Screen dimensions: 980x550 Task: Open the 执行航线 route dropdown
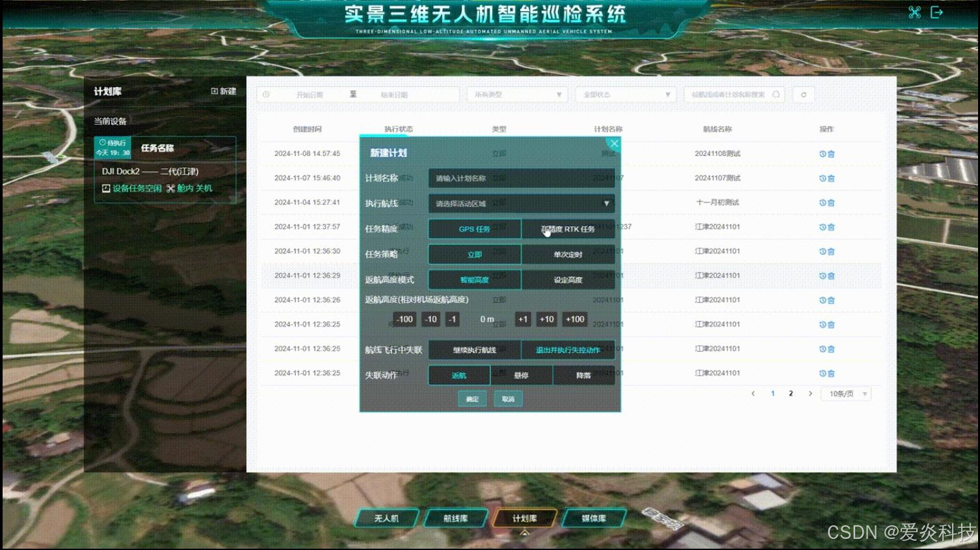coord(522,203)
